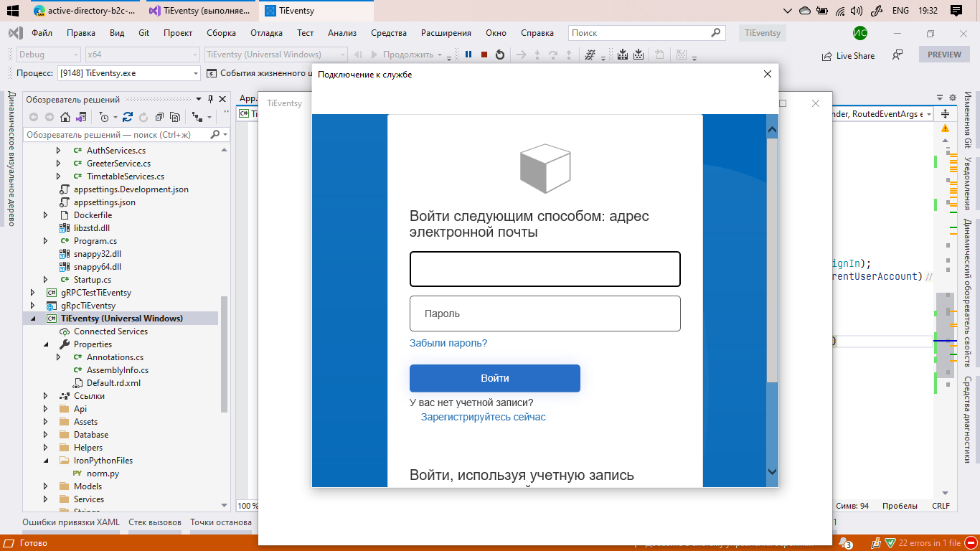
Task: Select norm.py file in Solution Explorer
Action: 103,474
